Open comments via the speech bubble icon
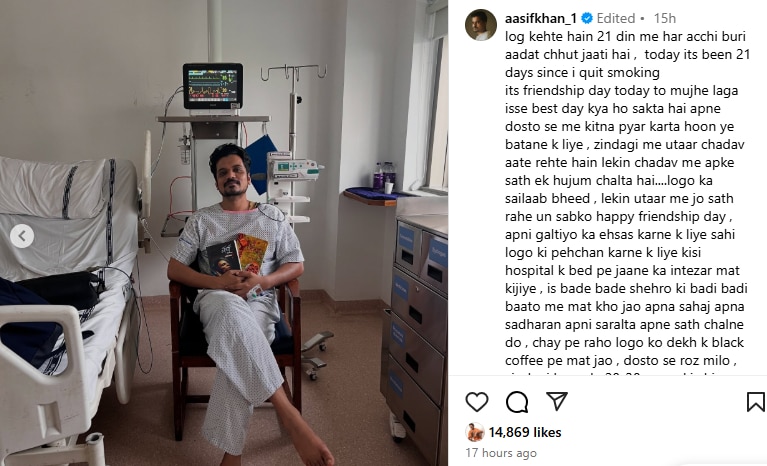This screenshot has height=466, width=767. click(x=517, y=402)
